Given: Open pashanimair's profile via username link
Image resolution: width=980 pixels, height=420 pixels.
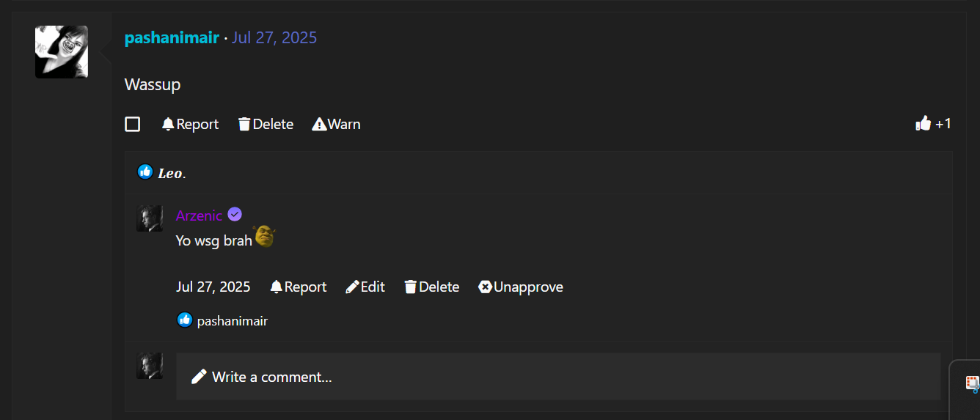Looking at the screenshot, I should click(x=172, y=38).
